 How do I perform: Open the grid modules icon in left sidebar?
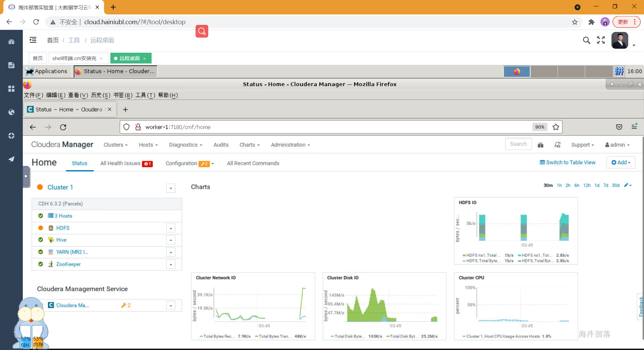point(11,89)
